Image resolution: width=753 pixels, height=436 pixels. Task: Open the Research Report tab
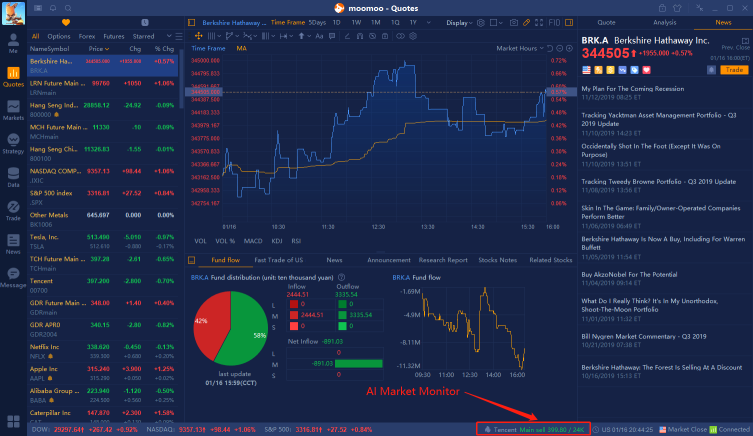coord(443,260)
